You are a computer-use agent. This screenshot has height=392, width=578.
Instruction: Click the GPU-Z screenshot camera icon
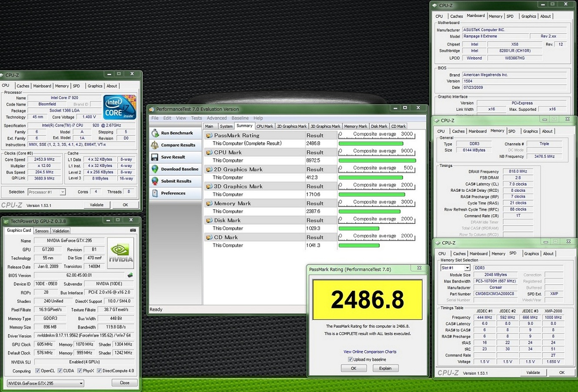(x=133, y=230)
